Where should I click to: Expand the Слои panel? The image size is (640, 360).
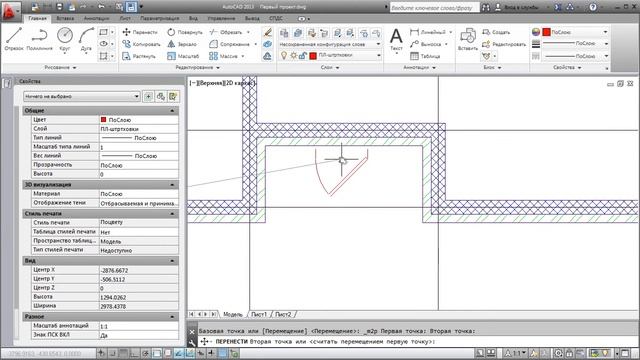click(x=330, y=67)
